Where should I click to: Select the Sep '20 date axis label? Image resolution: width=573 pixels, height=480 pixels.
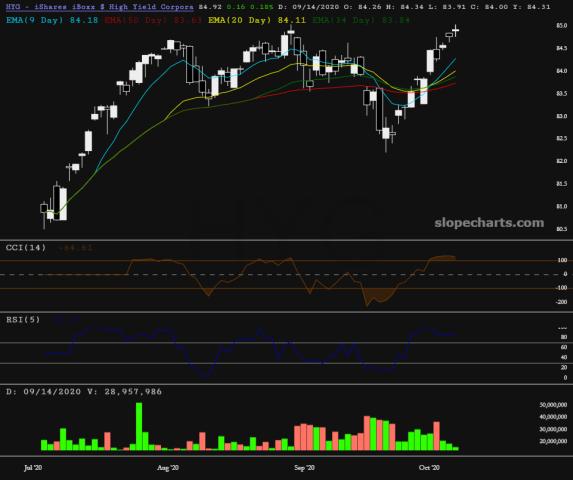pos(304,468)
